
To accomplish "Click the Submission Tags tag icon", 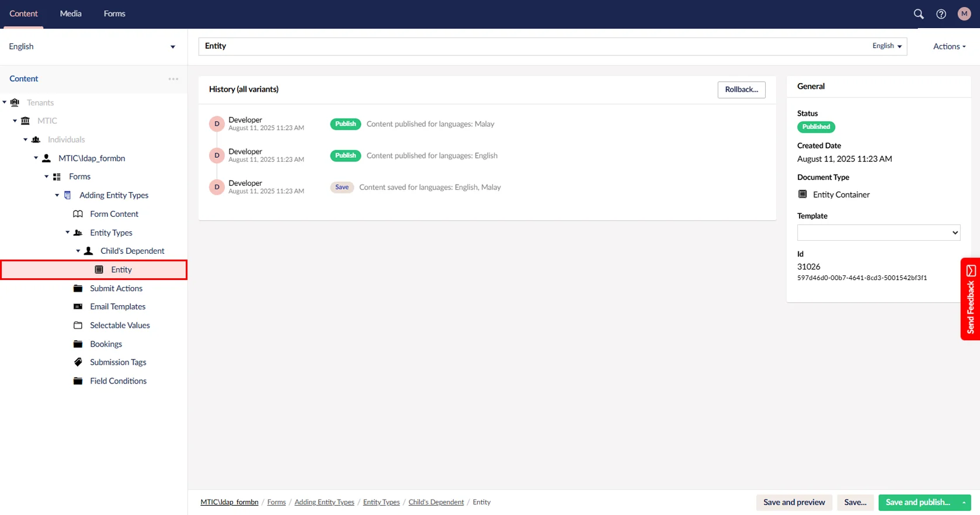I will pyautogui.click(x=78, y=362).
